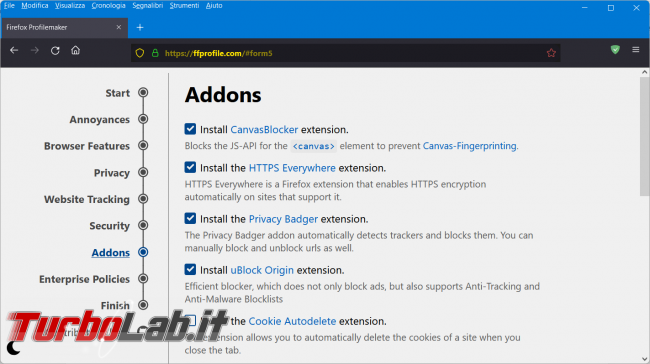Open the HTTPS Everywhere link
Viewport: 650px width, 364px height.
(x=292, y=168)
